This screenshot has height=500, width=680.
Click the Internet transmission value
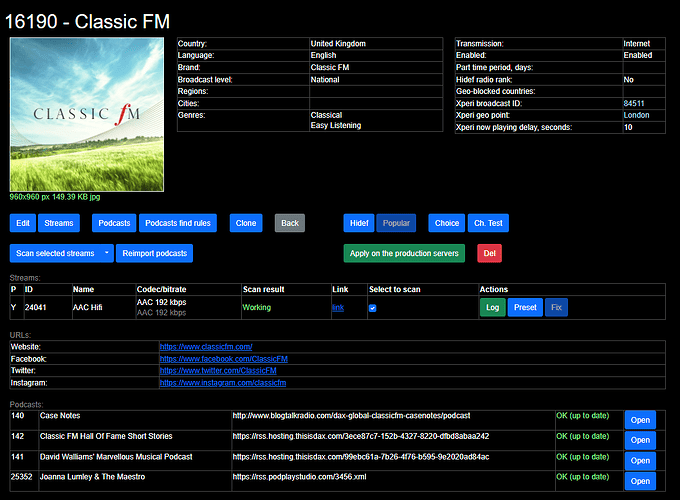click(x=637, y=43)
